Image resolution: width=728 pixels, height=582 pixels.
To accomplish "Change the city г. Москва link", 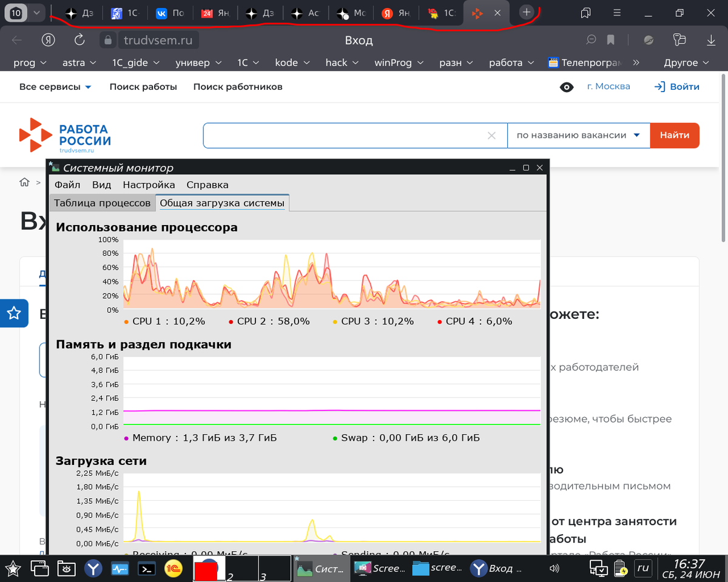I will coord(608,86).
